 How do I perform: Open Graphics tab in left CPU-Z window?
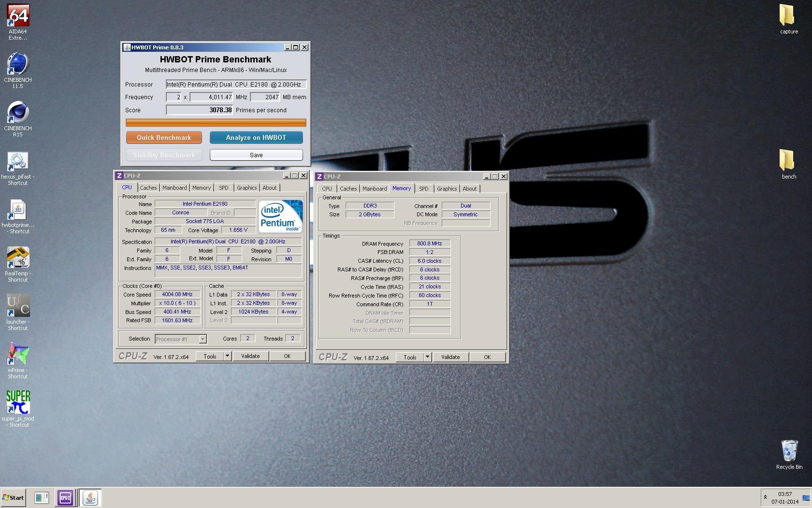tap(247, 188)
